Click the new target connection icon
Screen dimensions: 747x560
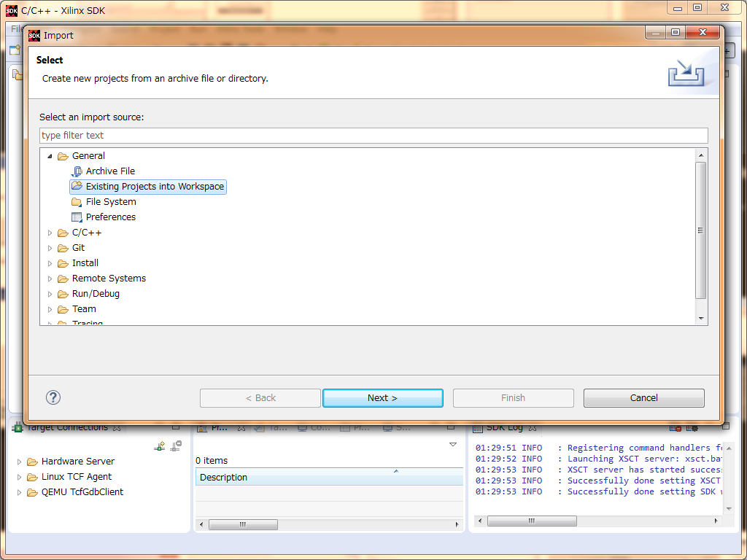(160, 446)
